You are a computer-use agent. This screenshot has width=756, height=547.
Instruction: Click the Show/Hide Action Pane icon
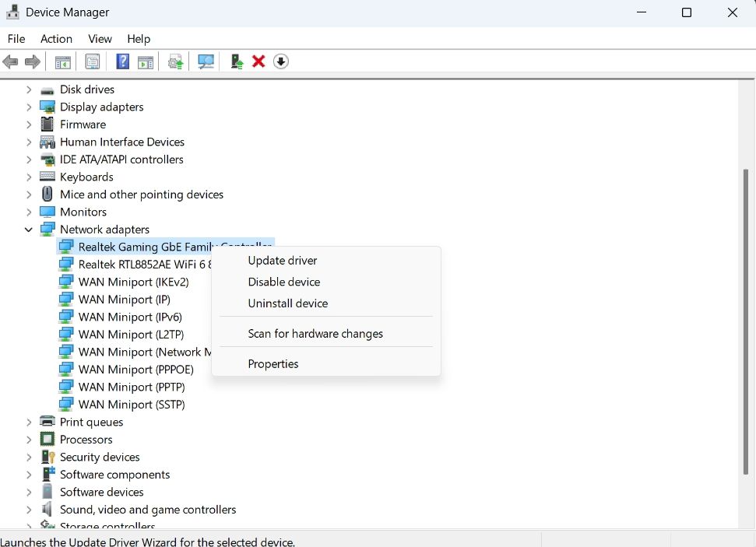146,61
